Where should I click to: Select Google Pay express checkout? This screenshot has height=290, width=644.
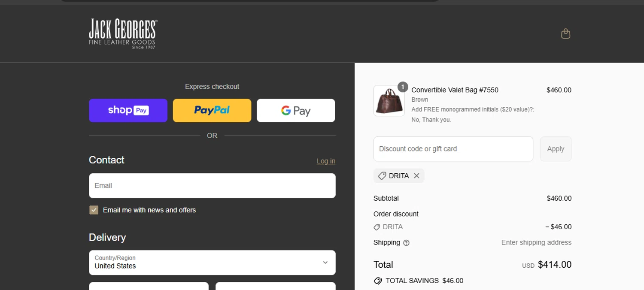(296, 110)
